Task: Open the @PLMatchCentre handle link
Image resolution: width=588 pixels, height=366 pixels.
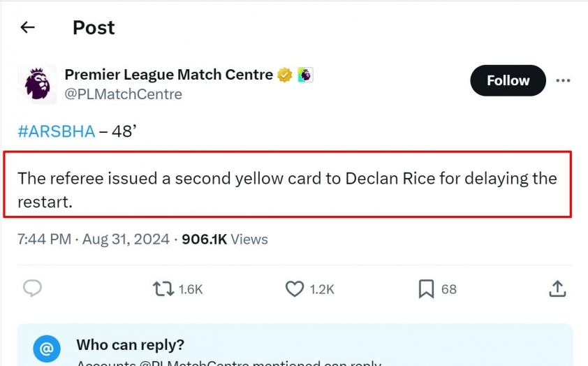Action: tap(124, 94)
